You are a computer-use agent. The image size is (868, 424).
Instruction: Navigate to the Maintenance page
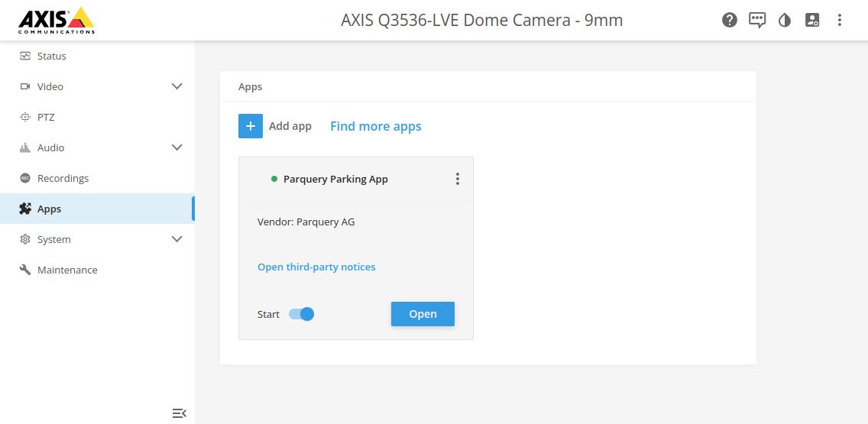pyautogui.click(x=67, y=270)
